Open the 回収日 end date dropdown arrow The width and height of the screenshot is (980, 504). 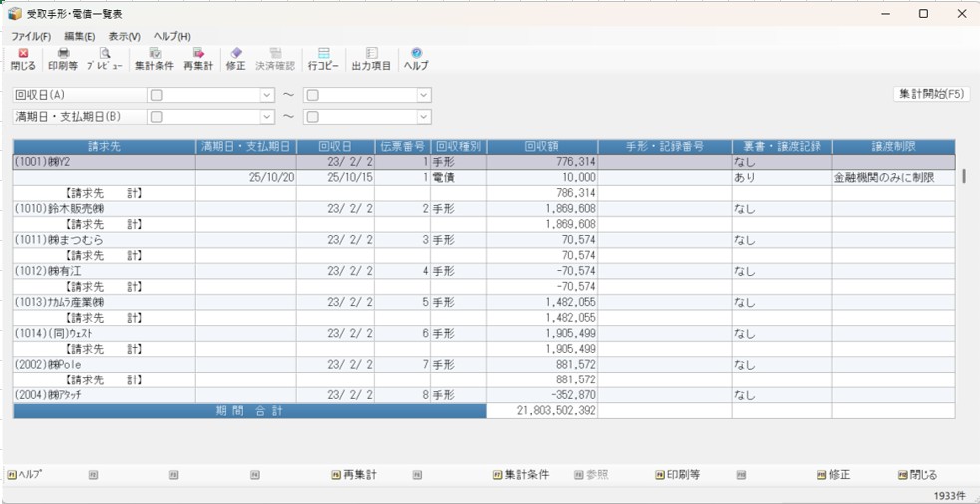pos(424,95)
